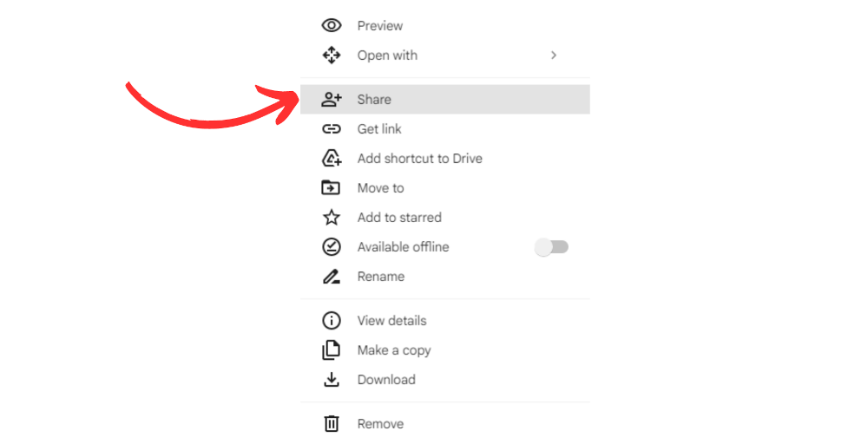Expand the Open with submenu arrow
The width and height of the screenshot is (868, 444).
[554, 55]
